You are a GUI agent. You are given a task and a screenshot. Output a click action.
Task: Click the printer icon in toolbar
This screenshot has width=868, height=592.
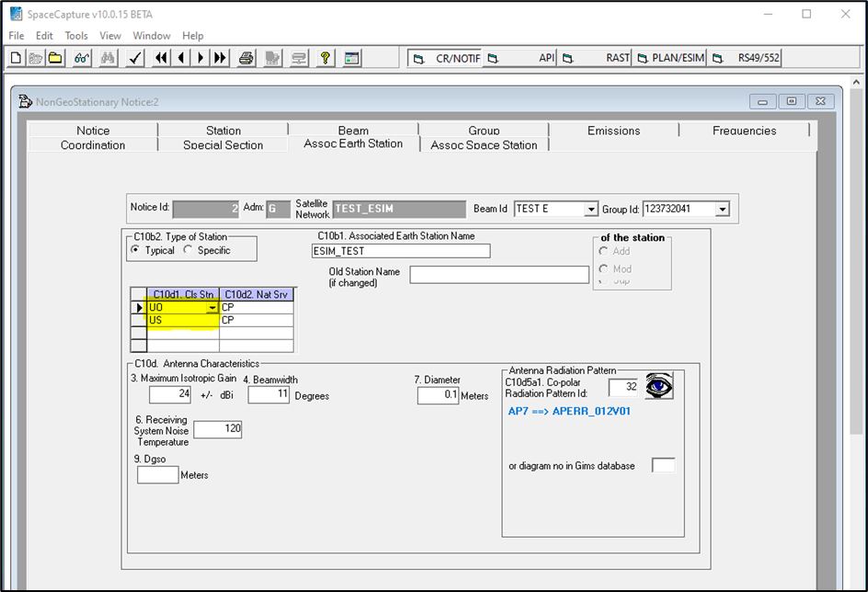point(246,58)
